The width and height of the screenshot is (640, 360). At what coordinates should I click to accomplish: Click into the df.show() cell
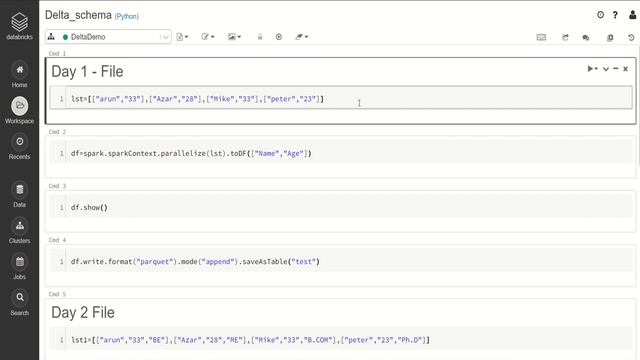point(341,207)
